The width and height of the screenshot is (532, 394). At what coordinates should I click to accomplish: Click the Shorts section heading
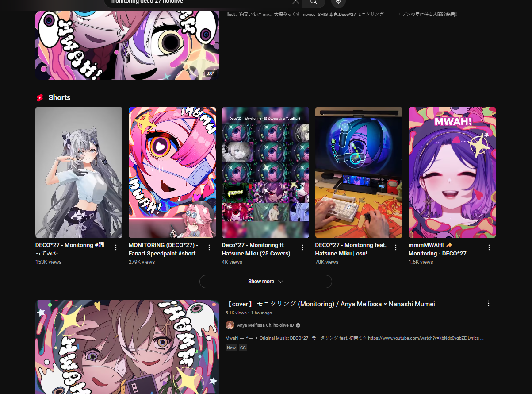(x=59, y=98)
